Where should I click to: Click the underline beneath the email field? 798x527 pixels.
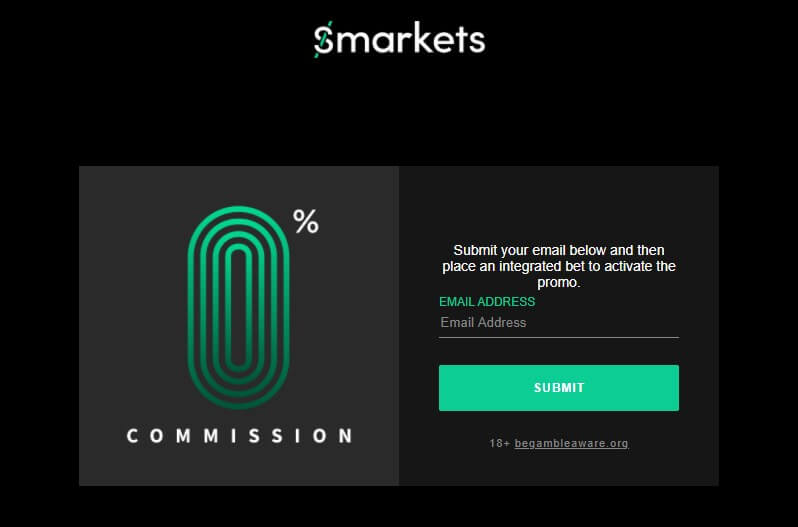[x=559, y=337]
